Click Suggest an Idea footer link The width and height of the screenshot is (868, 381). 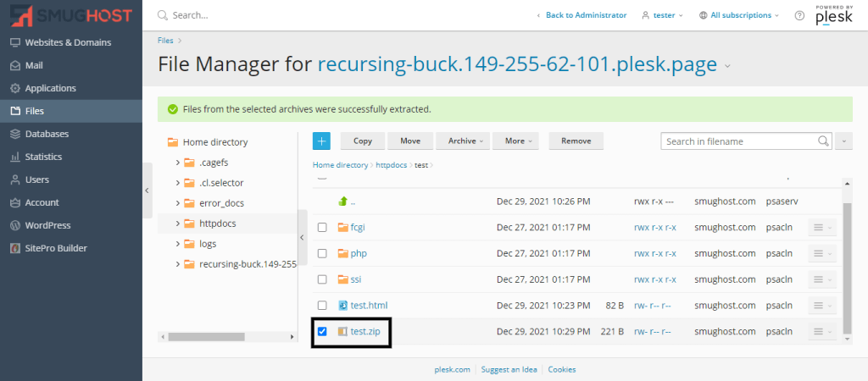click(509, 369)
